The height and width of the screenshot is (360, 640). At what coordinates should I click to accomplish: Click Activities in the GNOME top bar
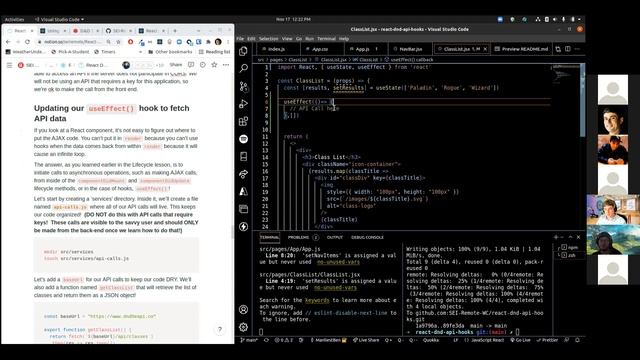(14, 19)
